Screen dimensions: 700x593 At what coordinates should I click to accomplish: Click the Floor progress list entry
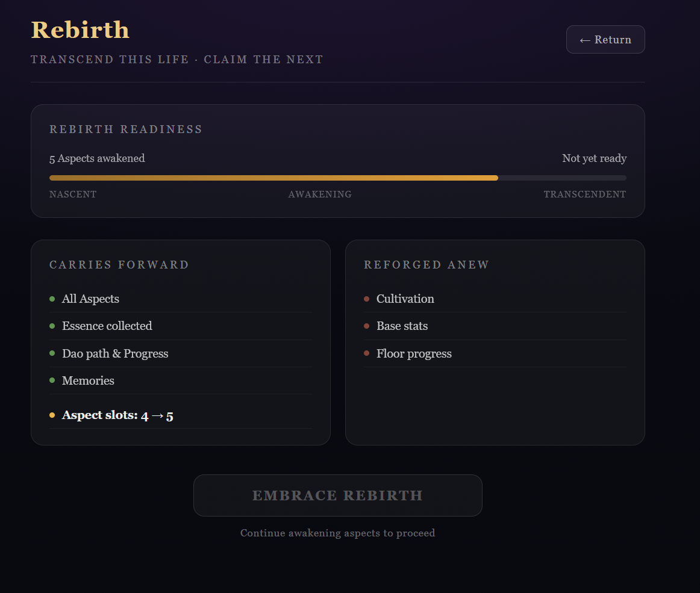point(414,354)
